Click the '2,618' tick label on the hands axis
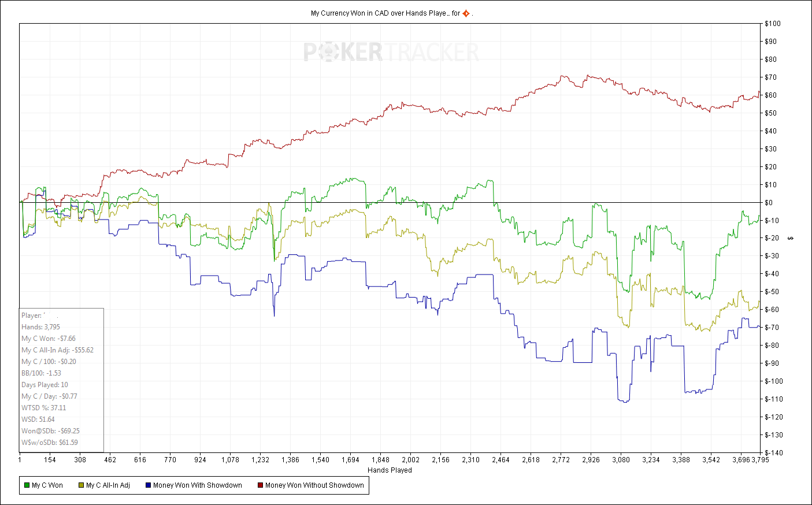The width and height of the screenshot is (812, 505). click(x=531, y=460)
